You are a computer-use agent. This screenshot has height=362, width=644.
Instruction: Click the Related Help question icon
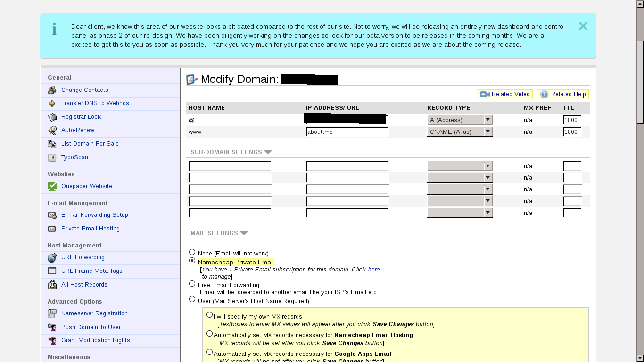coord(544,94)
